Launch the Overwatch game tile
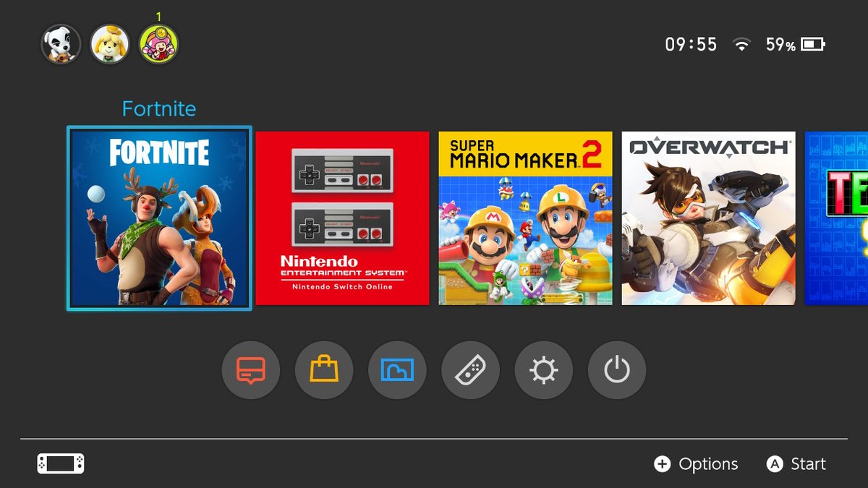Screen dimensions: 868x488 (x=708, y=218)
